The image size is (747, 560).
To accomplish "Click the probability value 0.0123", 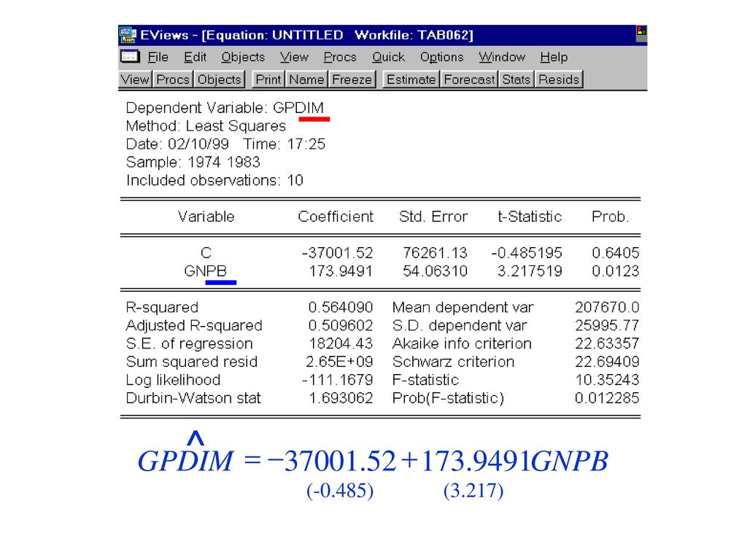I will (616, 271).
